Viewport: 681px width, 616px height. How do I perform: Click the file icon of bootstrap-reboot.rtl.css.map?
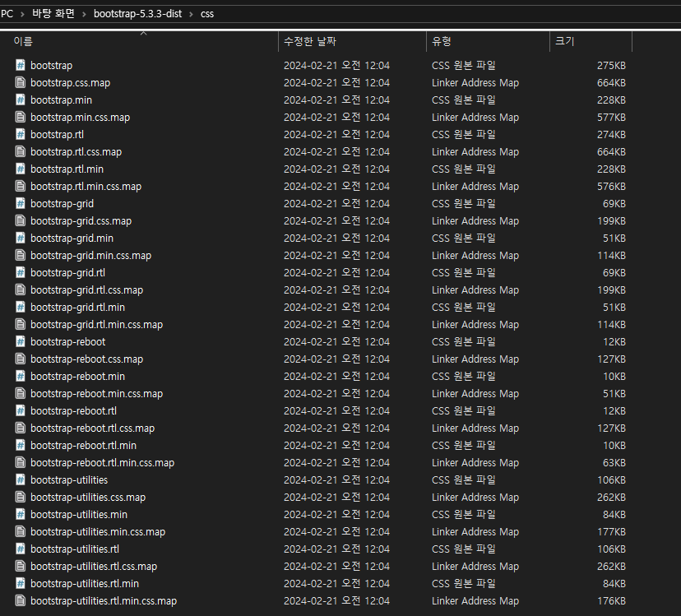click(x=21, y=428)
